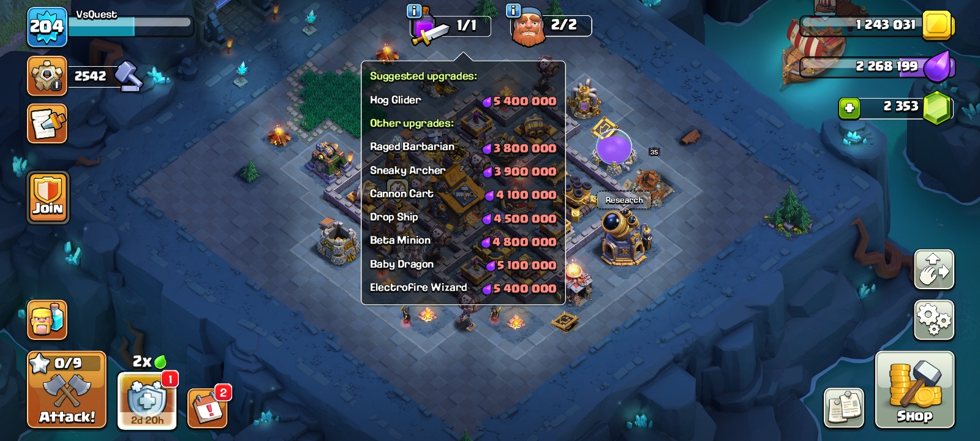Select Hog Glider suggested upgrade

(x=463, y=100)
